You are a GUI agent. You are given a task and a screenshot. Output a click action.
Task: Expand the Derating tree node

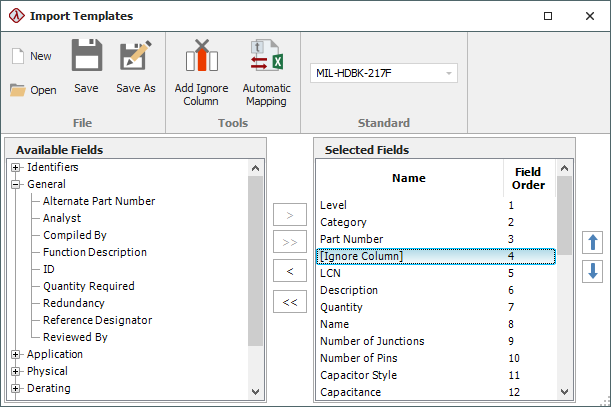tap(16, 388)
